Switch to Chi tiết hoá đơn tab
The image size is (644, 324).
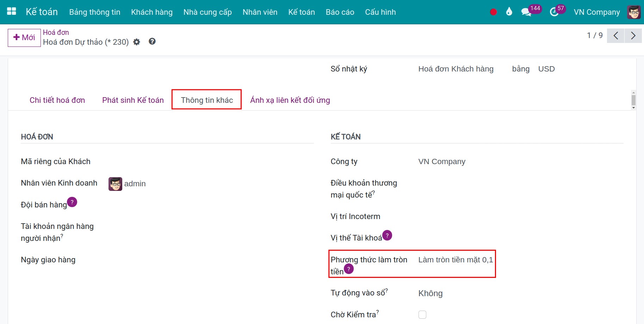coord(57,100)
